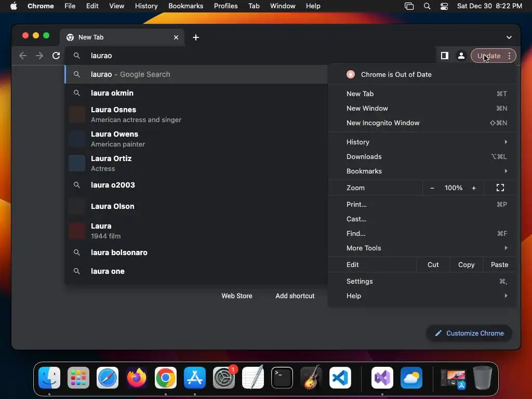
Task: Launch Safari from the Dock
Action: point(108,378)
